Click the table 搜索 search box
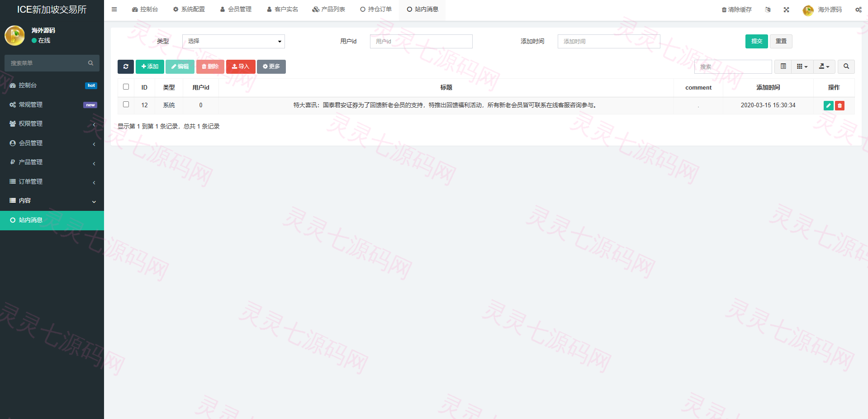868x419 pixels. point(733,67)
